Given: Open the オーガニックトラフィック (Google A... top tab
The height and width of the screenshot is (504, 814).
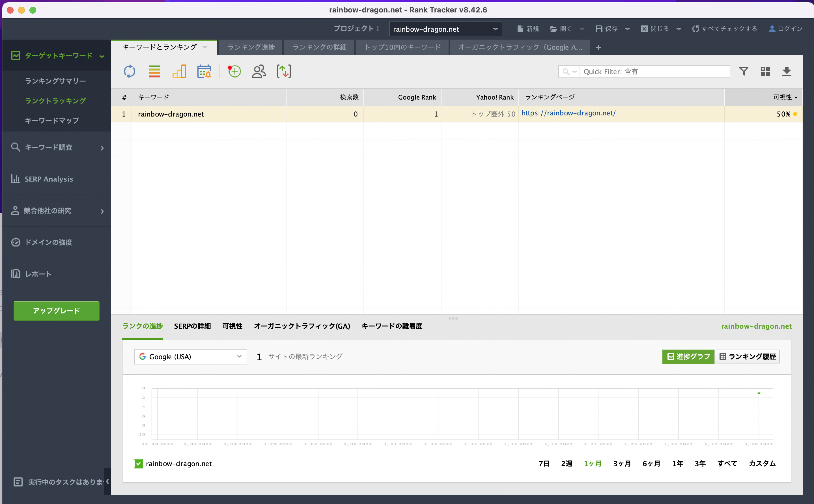Looking at the screenshot, I should click(x=520, y=47).
